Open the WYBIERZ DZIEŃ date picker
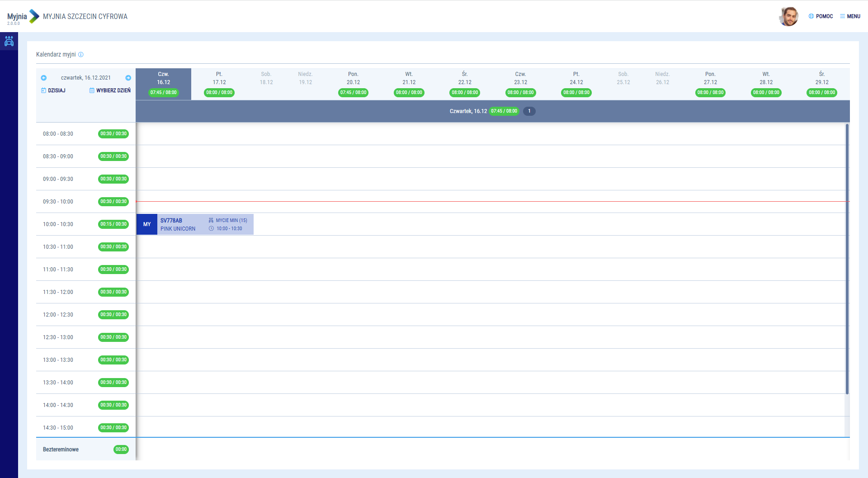Image resolution: width=868 pixels, height=478 pixels. 110,90
